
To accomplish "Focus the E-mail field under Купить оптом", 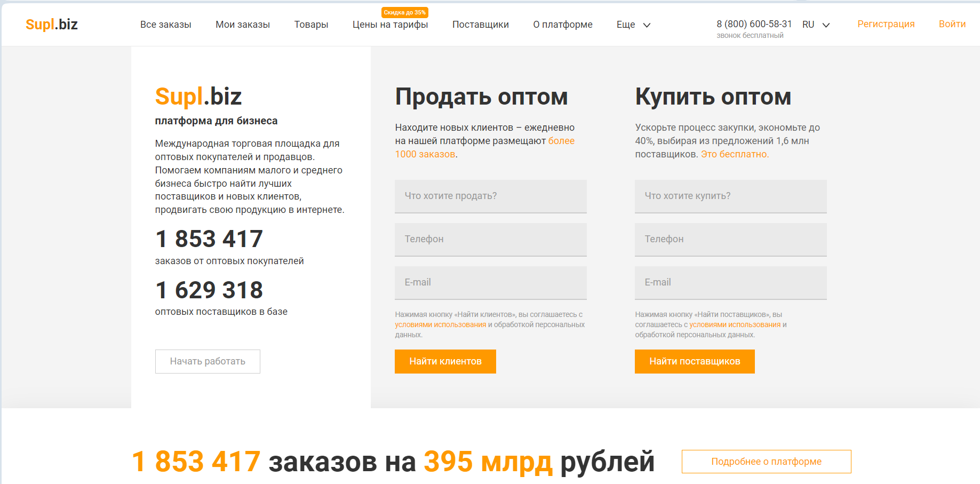I will point(731,283).
